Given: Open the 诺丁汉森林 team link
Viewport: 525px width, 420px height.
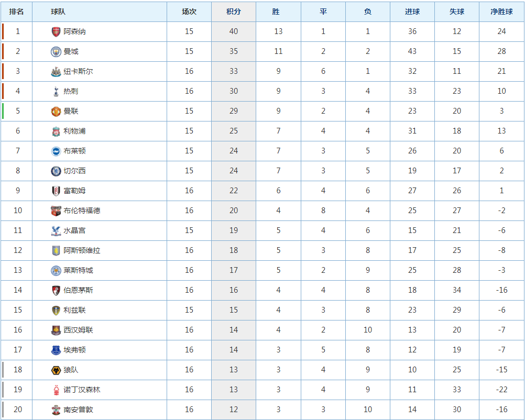Looking at the screenshot, I should coord(82,390).
